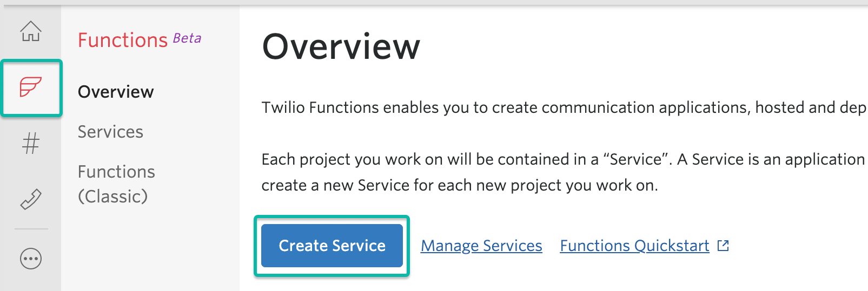This screenshot has width=868, height=291.
Task: Click the red Functions title in the navigation panel
Action: pos(123,40)
